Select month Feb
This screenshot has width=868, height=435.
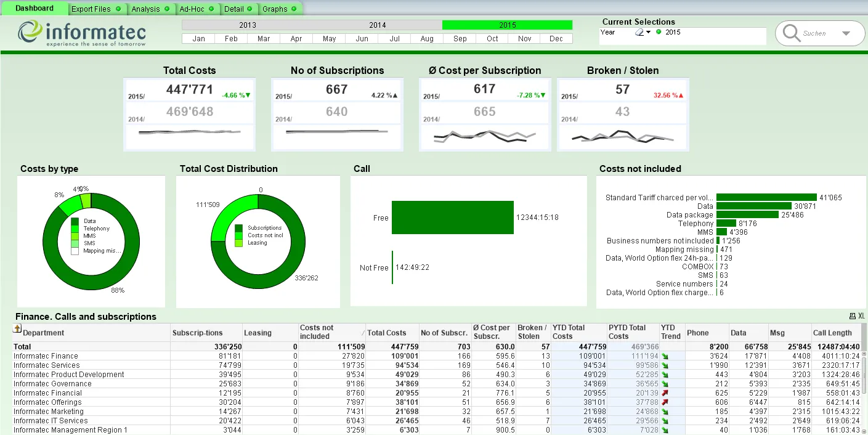(x=231, y=39)
